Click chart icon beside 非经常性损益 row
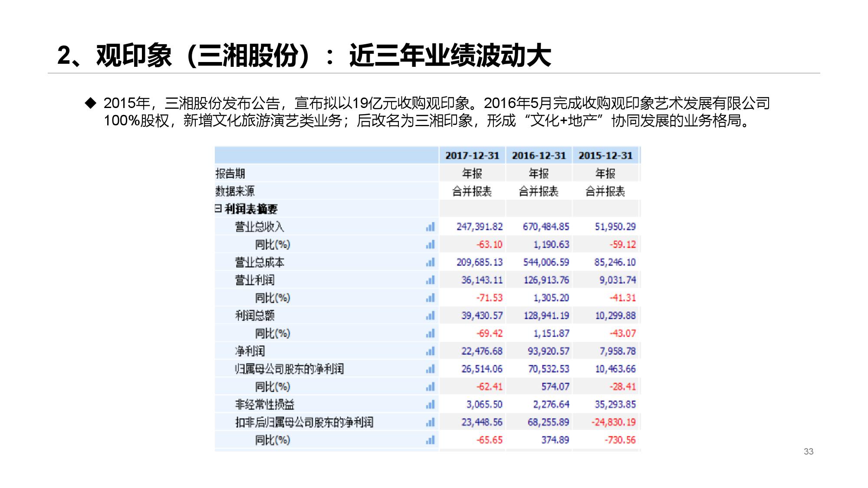 point(430,405)
